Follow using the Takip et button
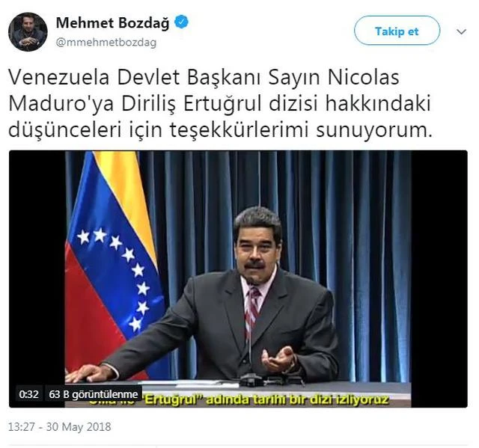This screenshot has width=479, height=448. (x=397, y=31)
